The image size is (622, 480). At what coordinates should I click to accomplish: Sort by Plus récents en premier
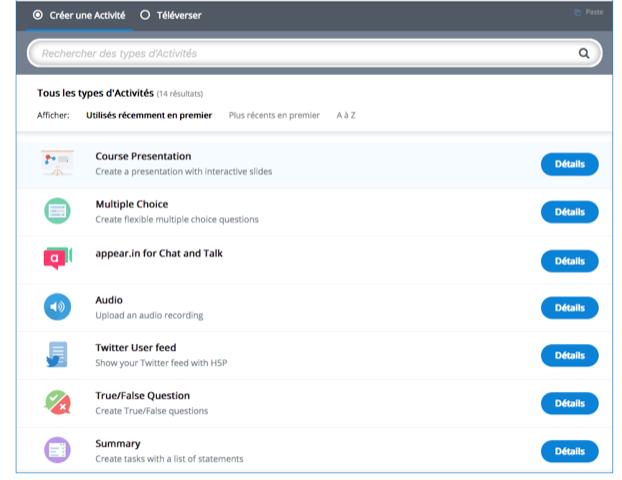(x=274, y=115)
